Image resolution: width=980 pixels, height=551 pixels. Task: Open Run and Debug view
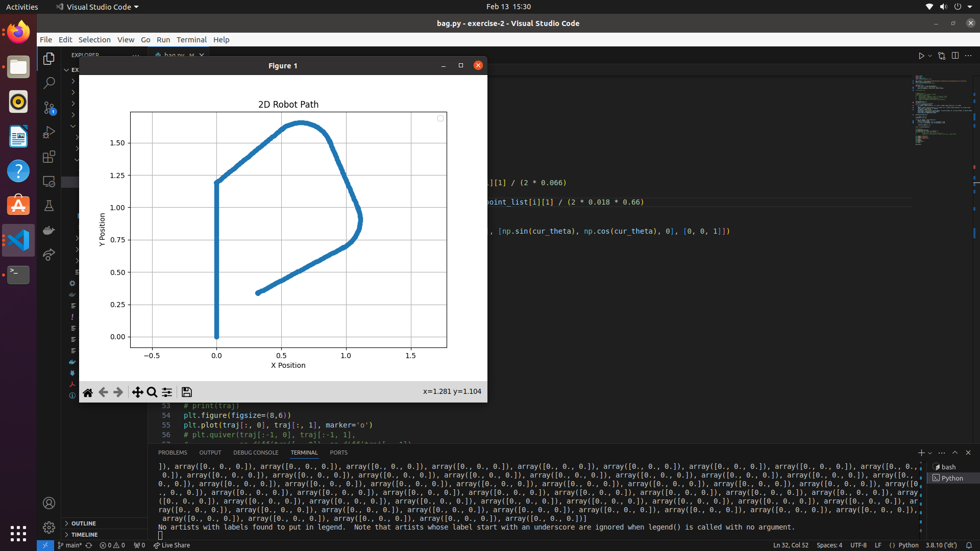pos(49,132)
